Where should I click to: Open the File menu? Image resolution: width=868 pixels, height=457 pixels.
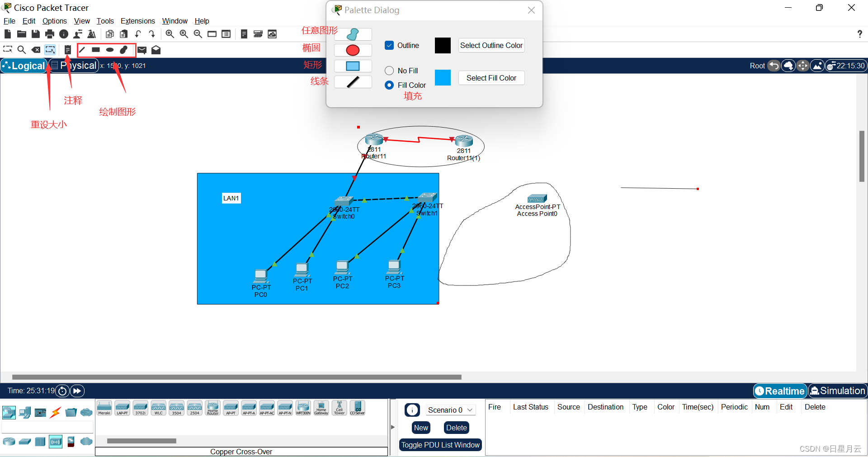(9, 21)
